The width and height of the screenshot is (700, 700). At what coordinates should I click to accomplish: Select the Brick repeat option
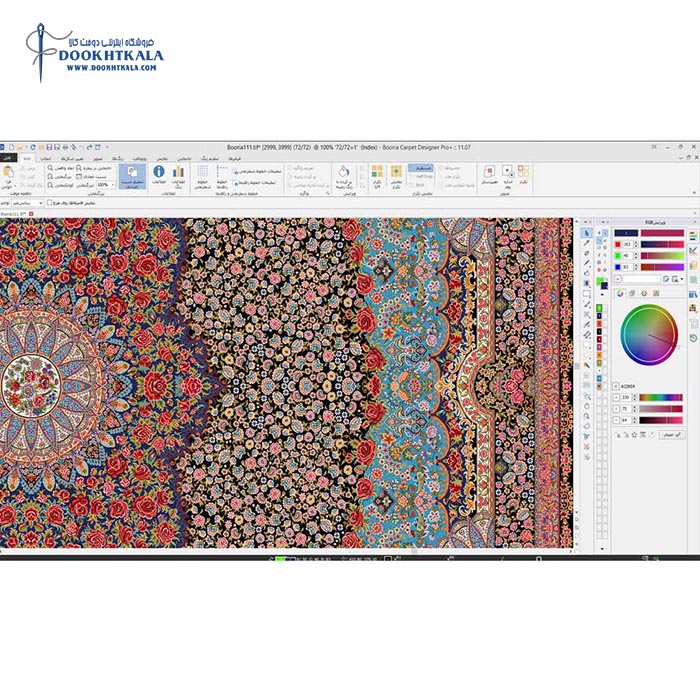point(417,185)
